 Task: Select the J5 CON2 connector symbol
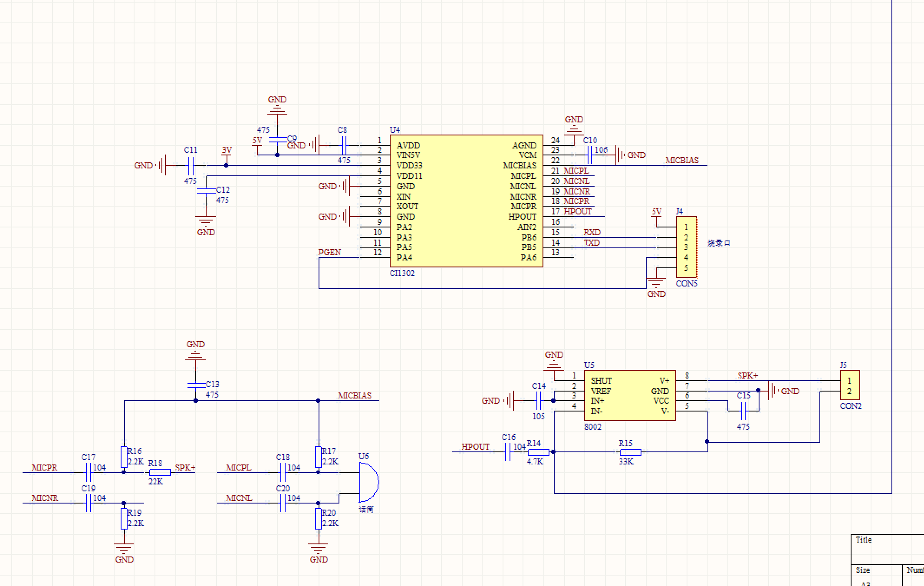pos(850,385)
